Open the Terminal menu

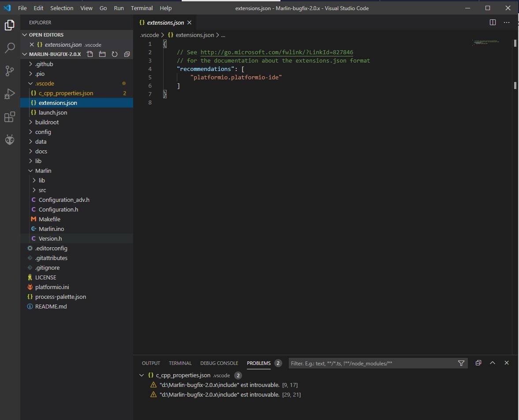pos(142,8)
